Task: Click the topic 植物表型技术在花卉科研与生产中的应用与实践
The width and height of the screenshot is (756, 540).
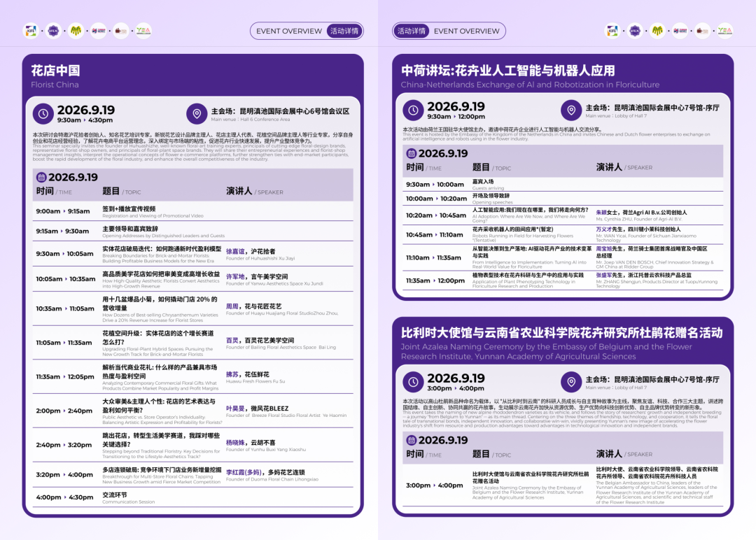Action: pyautogui.click(x=528, y=275)
